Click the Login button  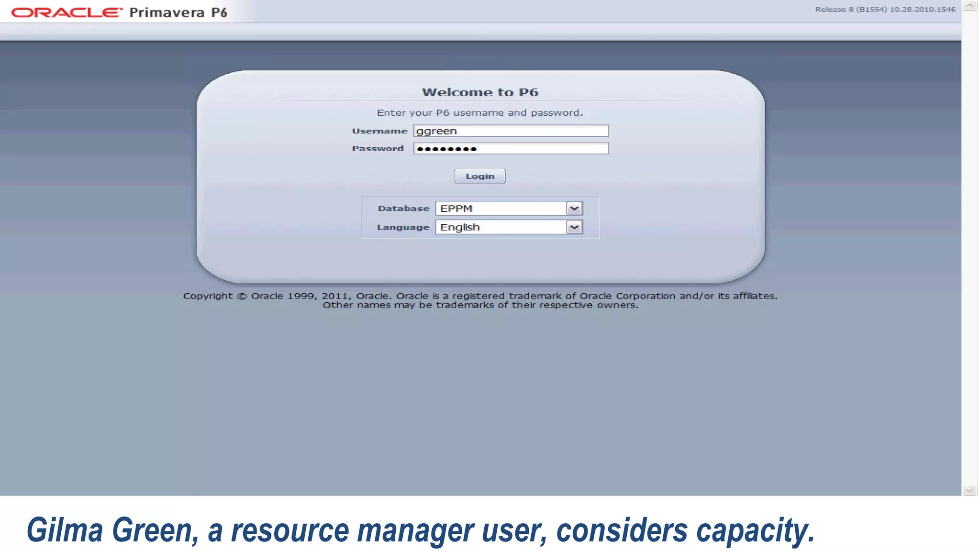click(480, 176)
